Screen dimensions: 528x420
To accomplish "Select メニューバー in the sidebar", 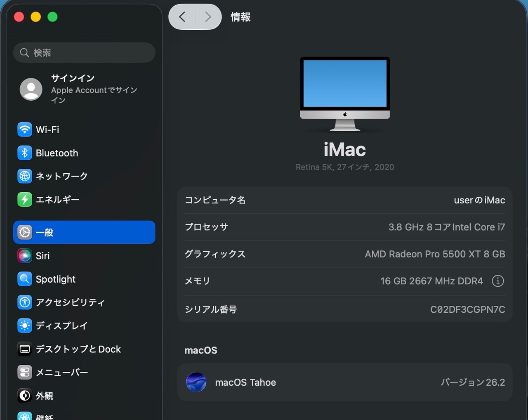I will coord(84,373).
